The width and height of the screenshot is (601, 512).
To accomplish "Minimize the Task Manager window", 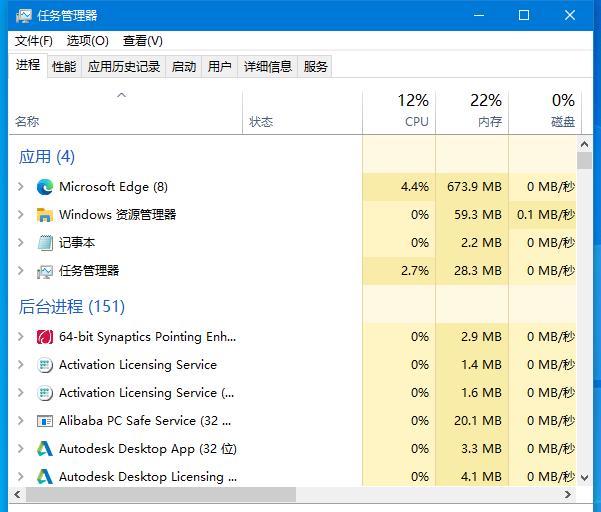I will [479, 15].
